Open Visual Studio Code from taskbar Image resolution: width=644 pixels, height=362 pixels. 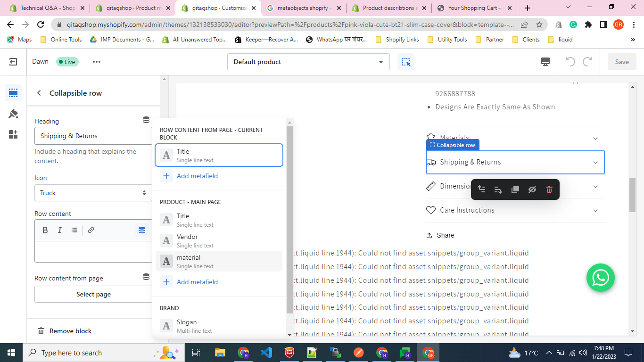click(266, 353)
